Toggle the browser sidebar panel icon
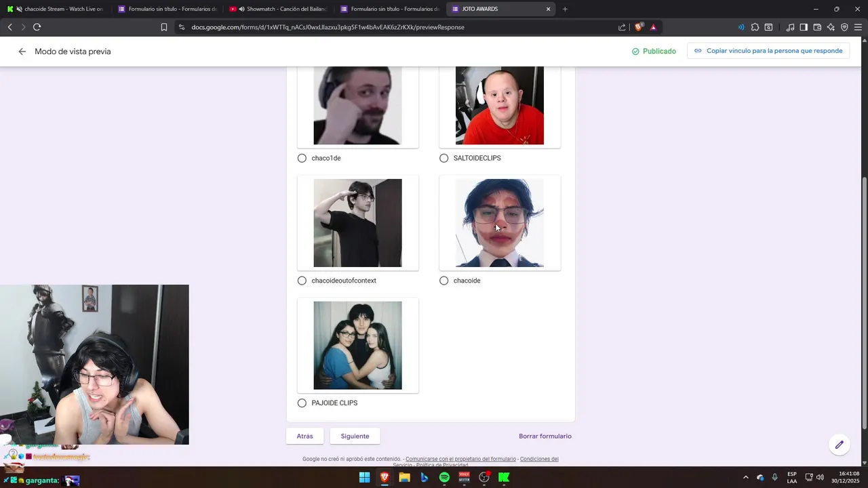The image size is (868, 488). tap(804, 27)
